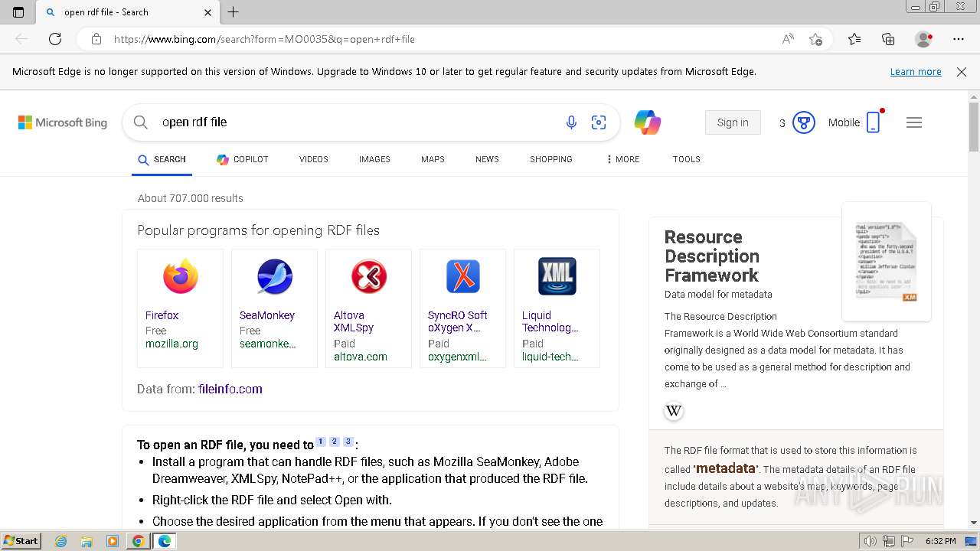Viewport: 980px width, 551px height.
Task: Open the Altova XMLSpy link
Action: [354, 321]
